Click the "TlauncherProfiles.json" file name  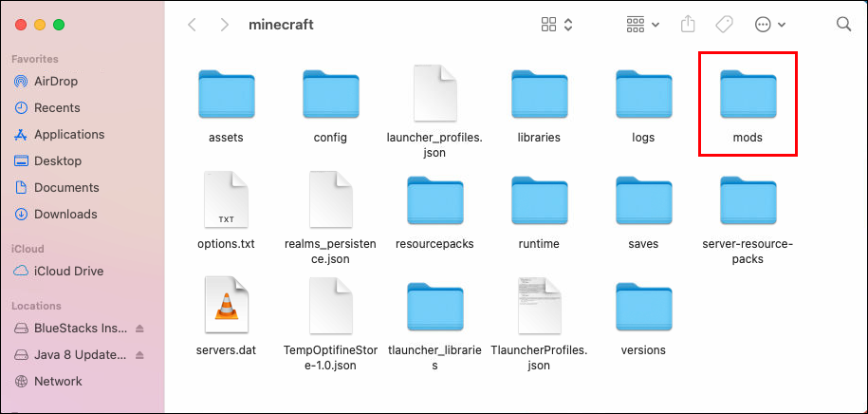tap(539, 358)
